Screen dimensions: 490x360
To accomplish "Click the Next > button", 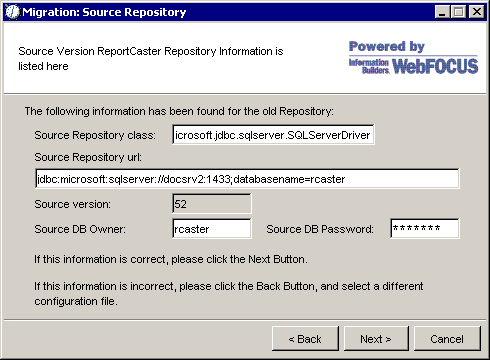I will (x=376, y=339).
